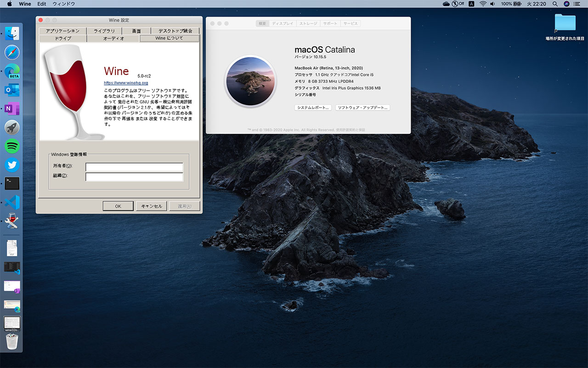The height and width of the screenshot is (368, 588).
Task: Open the battery status menu showing 100%
Action: [511, 4]
